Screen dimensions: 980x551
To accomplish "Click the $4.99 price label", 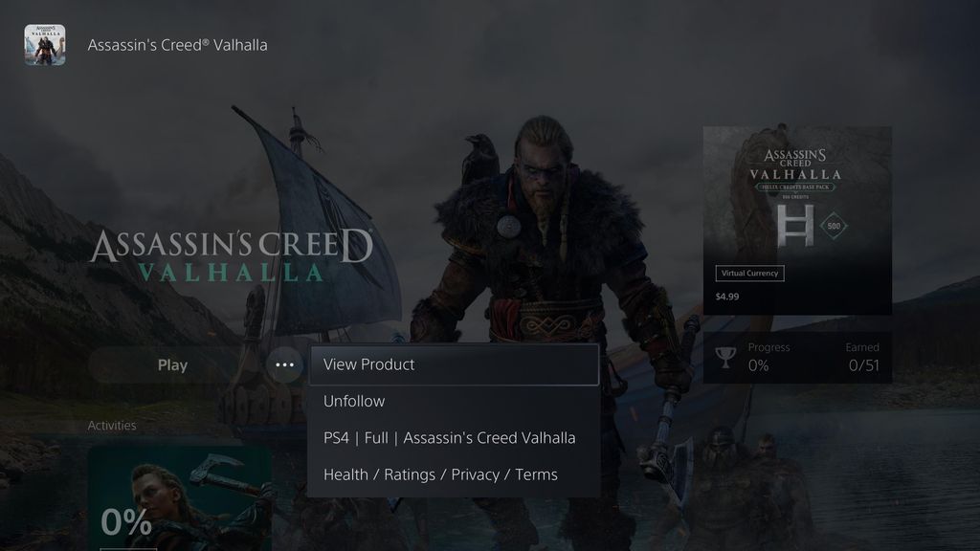I will tap(727, 297).
